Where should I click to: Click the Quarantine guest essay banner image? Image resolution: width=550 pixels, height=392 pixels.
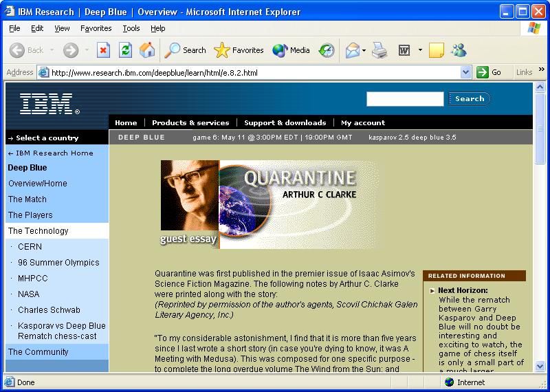click(269, 205)
